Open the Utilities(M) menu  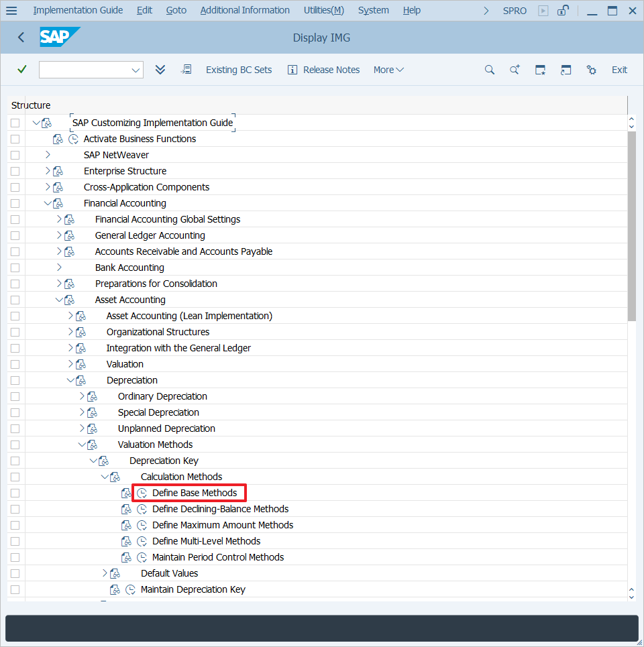323,10
